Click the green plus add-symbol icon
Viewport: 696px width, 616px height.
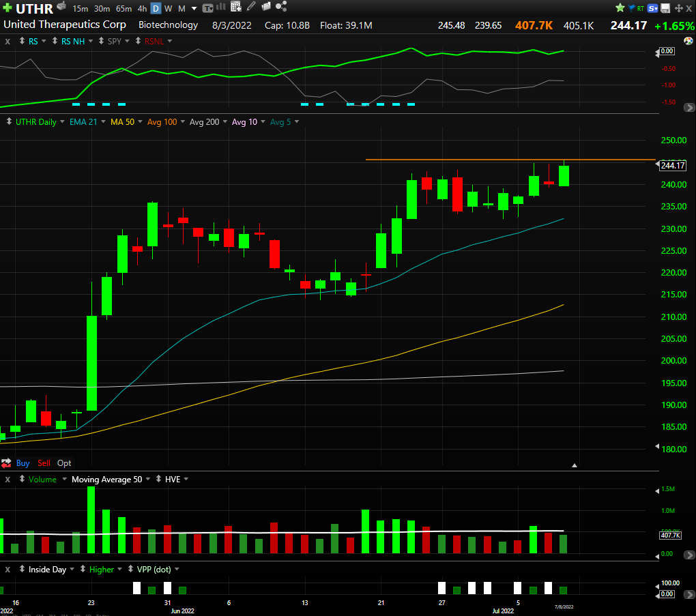coord(8,8)
